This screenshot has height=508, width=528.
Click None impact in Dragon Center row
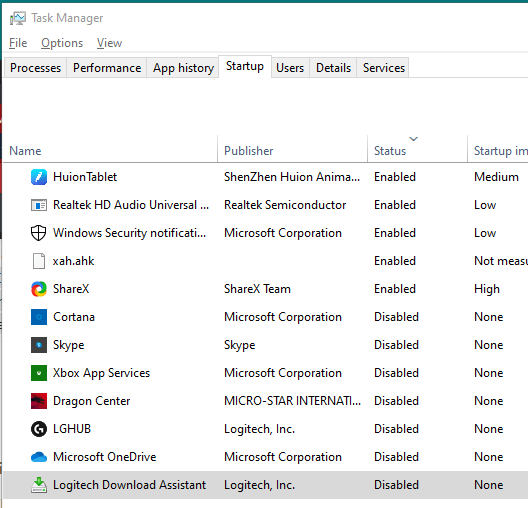[x=489, y=401]
